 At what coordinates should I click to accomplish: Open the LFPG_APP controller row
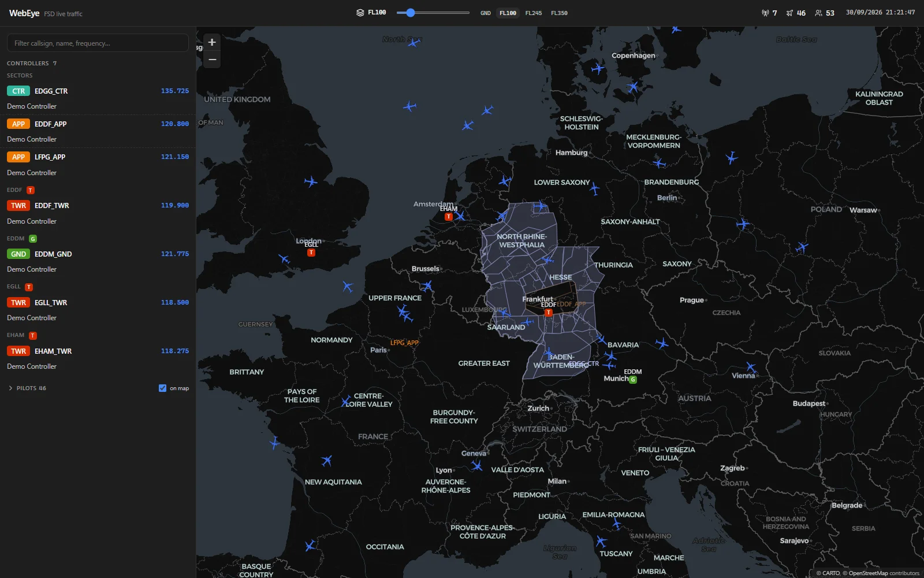point(98,164)
